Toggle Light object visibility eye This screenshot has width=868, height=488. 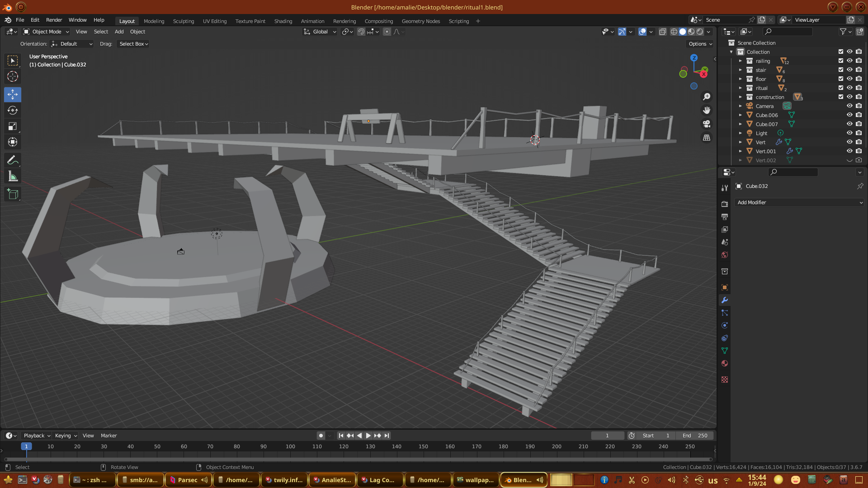(849, 133)
